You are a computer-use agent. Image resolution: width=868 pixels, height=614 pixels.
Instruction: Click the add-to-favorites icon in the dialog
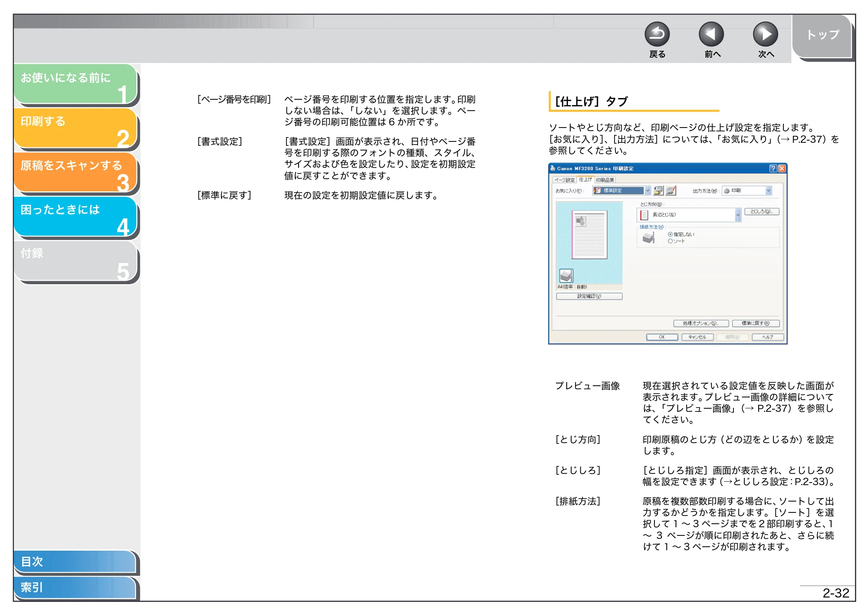pos(658,190)
